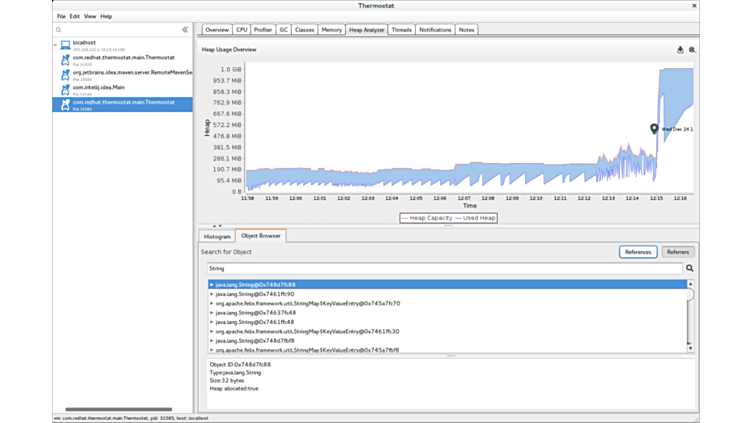
Task: Click the zoom magnifier icon above chart
Action: pyautogui.click(x=692, y=49)
